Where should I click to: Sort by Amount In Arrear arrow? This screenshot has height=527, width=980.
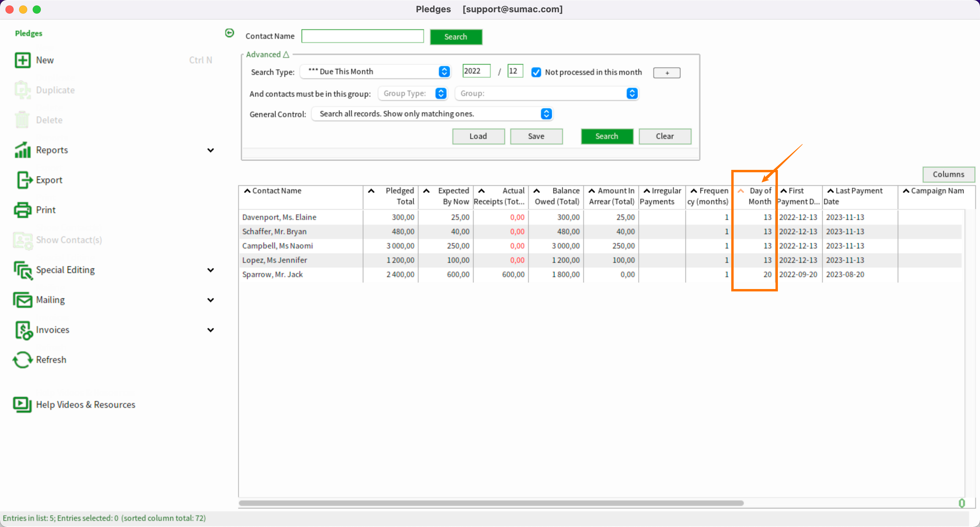click(x=592, y=191)
